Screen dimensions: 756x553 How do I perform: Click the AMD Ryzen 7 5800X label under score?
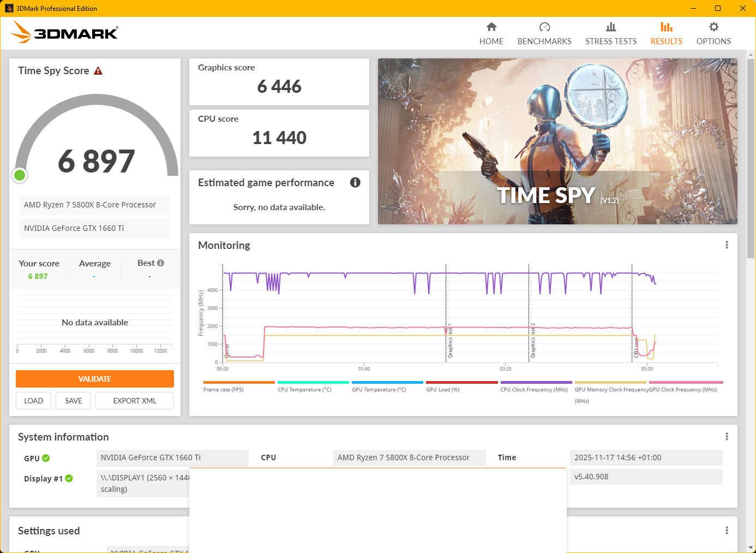95,205
